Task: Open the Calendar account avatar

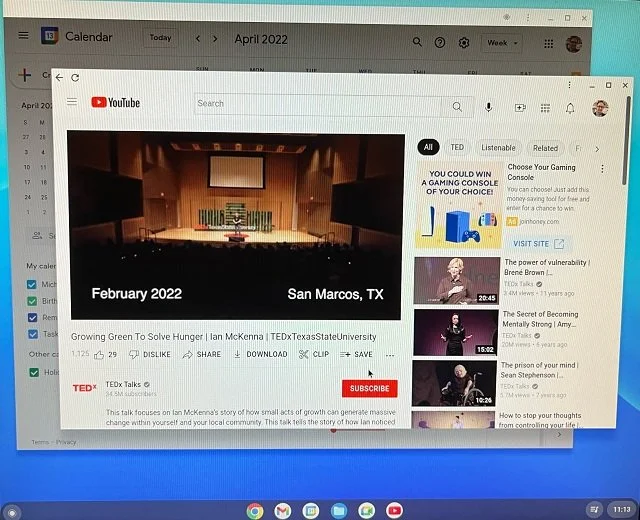Action: (x=573, y=44)
